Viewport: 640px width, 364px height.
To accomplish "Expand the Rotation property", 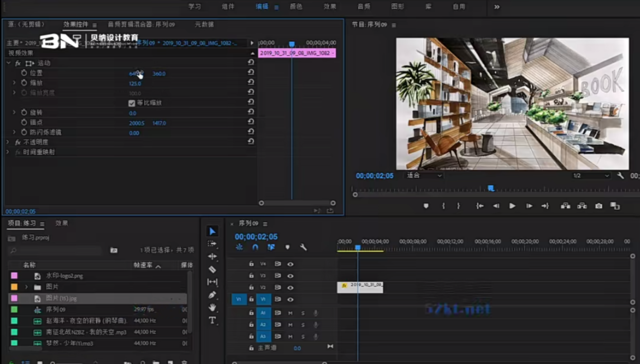I will pos(14,112).
